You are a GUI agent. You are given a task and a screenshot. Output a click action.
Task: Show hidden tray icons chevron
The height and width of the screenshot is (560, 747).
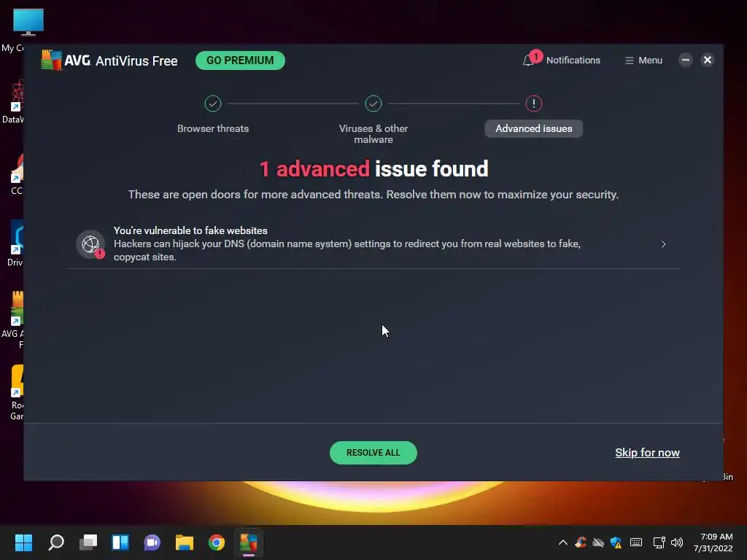pyautogui.click(x=562, y=542)
